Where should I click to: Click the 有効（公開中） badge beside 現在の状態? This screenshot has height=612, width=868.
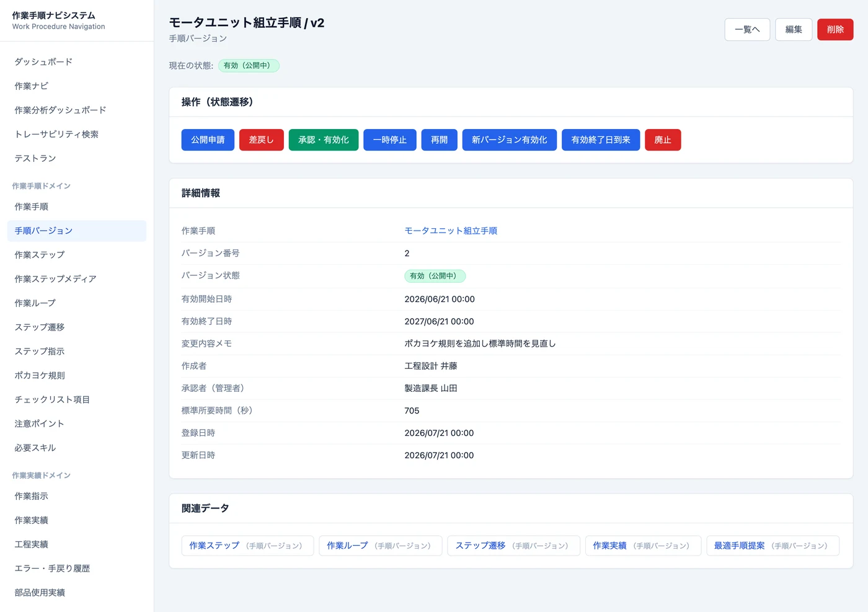tap(249, 66)
